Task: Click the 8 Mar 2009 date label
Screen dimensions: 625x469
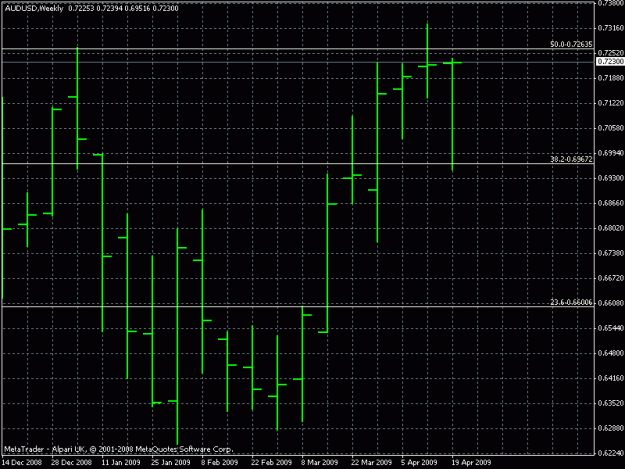Action: 320,462
